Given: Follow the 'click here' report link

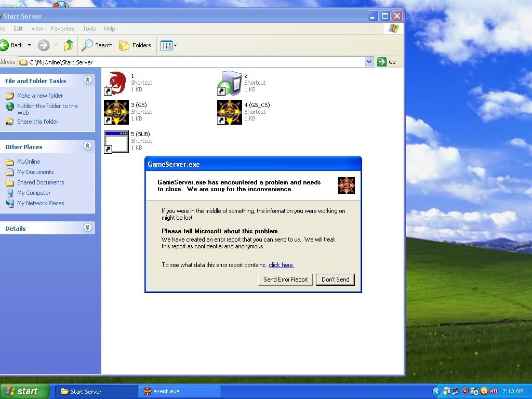Looking at the screenshot, I should (x=281, y=265).
